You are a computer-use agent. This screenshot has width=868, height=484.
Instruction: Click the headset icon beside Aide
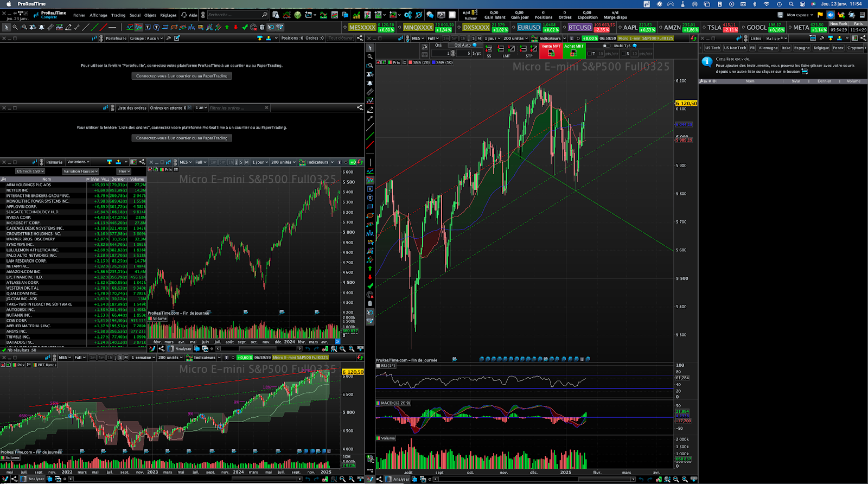click(184, 15)
